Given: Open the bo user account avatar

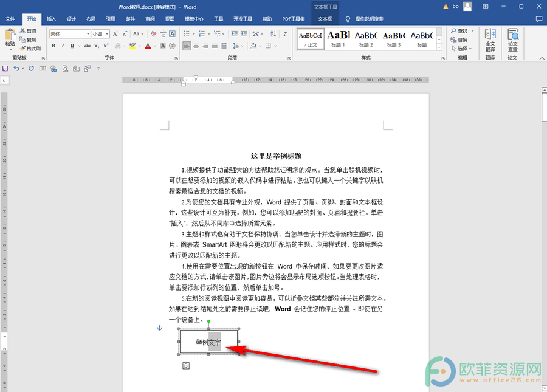Looking at the screenshot, I should coord(467,6).
